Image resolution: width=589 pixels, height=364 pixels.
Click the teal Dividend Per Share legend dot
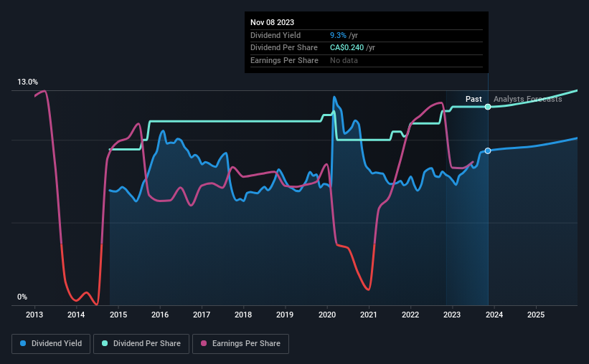(105, 343)
